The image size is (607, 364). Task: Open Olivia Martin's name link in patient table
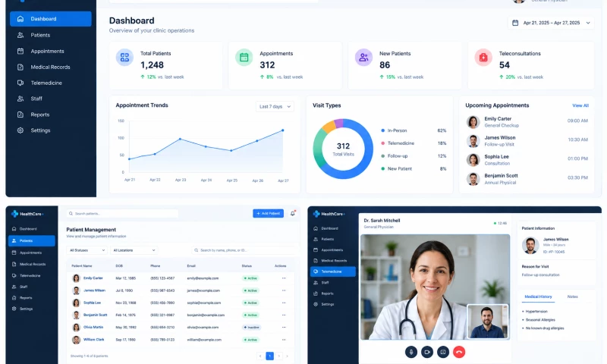[93, 328]
